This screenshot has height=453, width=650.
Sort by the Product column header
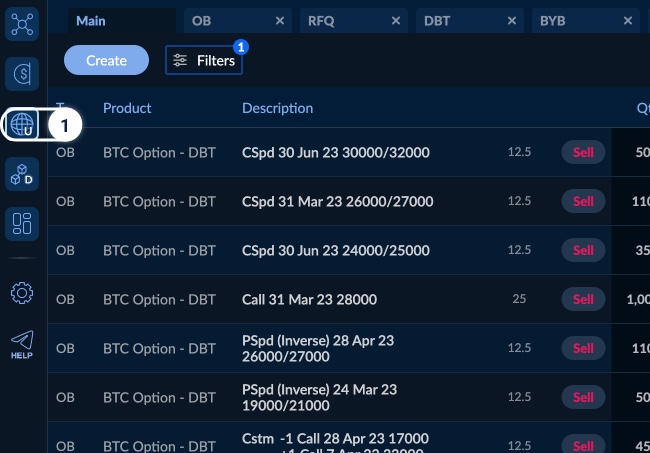127,108
